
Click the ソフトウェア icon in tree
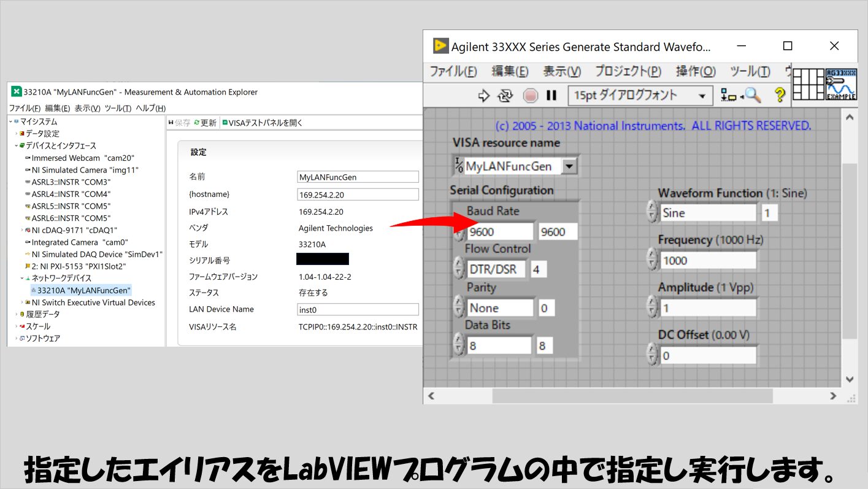click(x=22, y=338)
